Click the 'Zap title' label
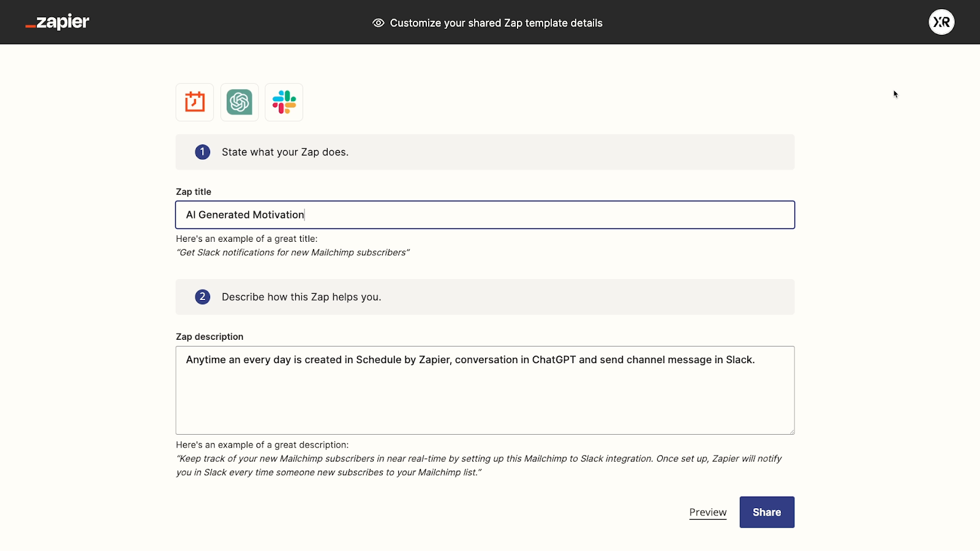The image size is (980, 551). 194,192
